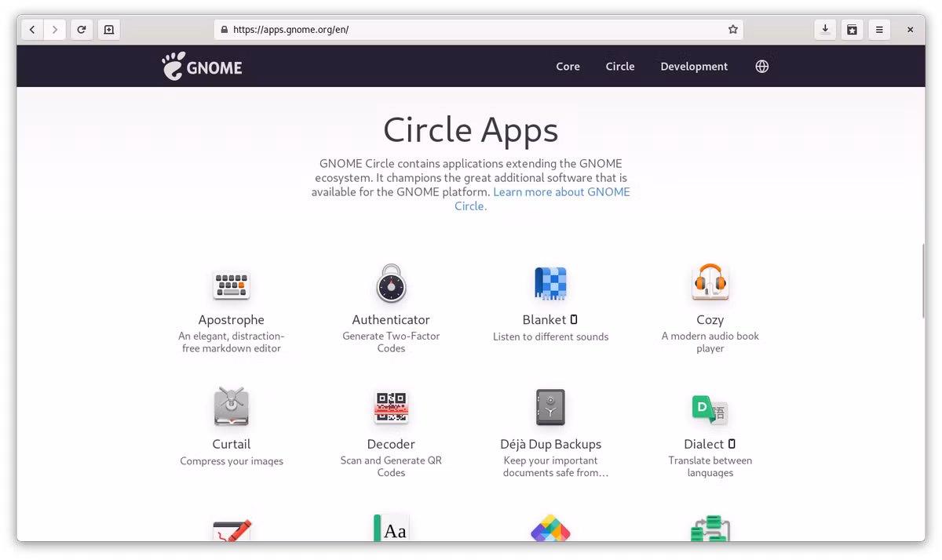Viewport: 942px width, 560px height.
Task: Click the Curtail app title
Action: tap(232, 444)
